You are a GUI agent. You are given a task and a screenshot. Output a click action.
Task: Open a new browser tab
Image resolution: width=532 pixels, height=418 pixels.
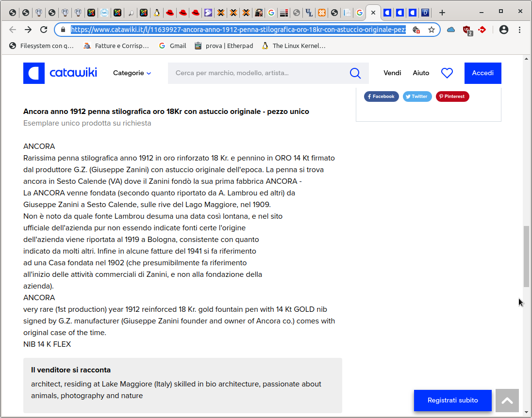click(x=442, y=13)
